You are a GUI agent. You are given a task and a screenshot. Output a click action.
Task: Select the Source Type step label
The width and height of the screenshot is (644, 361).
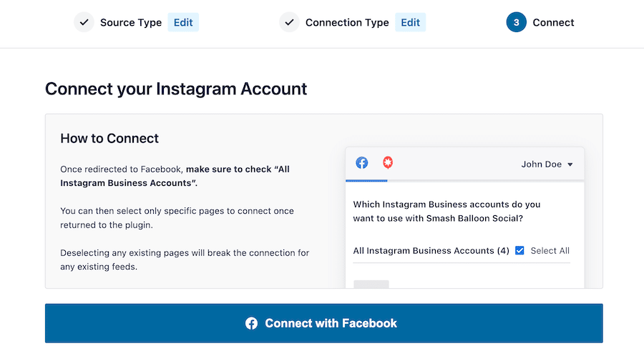(x=131, y=22)
